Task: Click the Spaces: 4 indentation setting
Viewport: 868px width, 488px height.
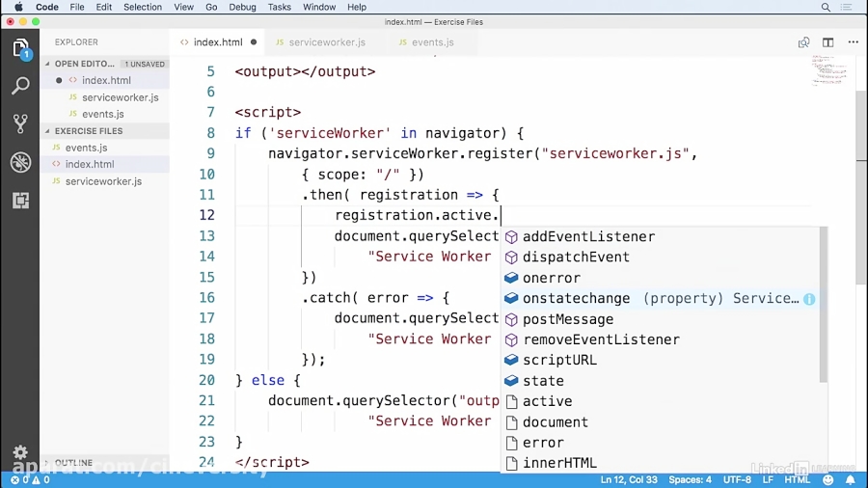Action: coord(690,479)
